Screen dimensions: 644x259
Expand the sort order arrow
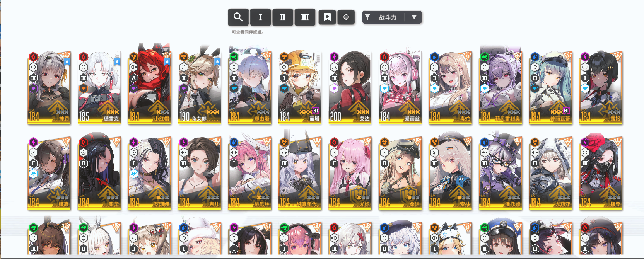(414, 17)
